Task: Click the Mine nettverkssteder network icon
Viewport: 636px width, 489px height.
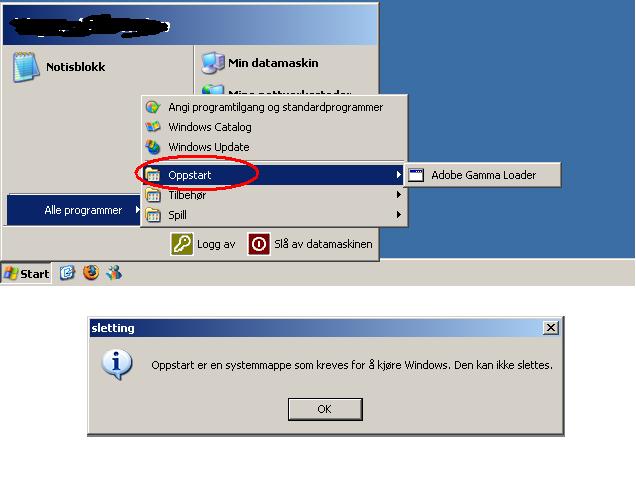Action: point(213,90)
